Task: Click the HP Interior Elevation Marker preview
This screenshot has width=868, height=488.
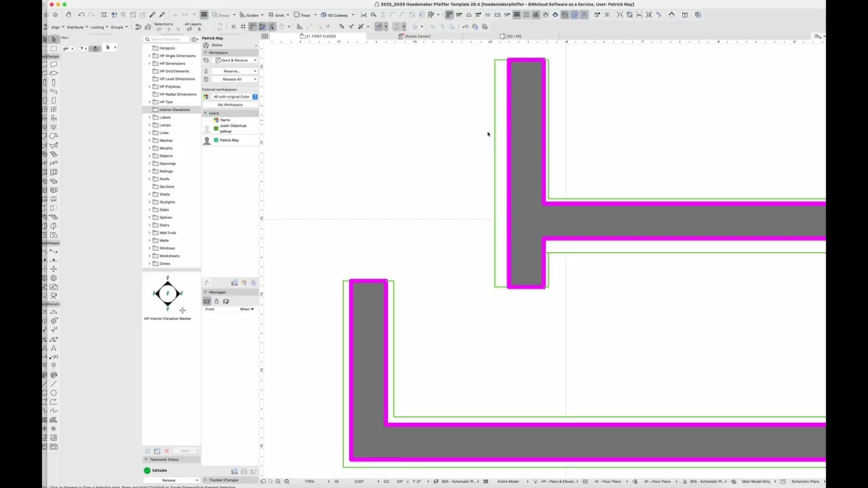Action: [167, 294]
